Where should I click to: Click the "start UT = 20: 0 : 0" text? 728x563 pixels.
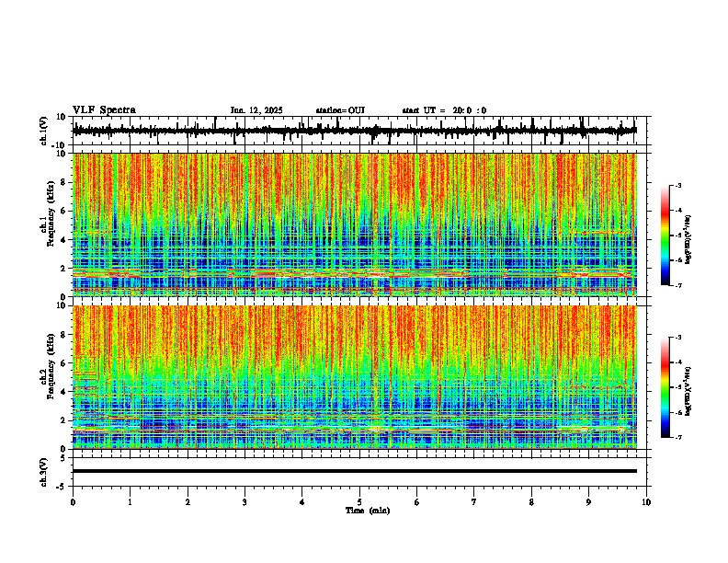(444, 110)
